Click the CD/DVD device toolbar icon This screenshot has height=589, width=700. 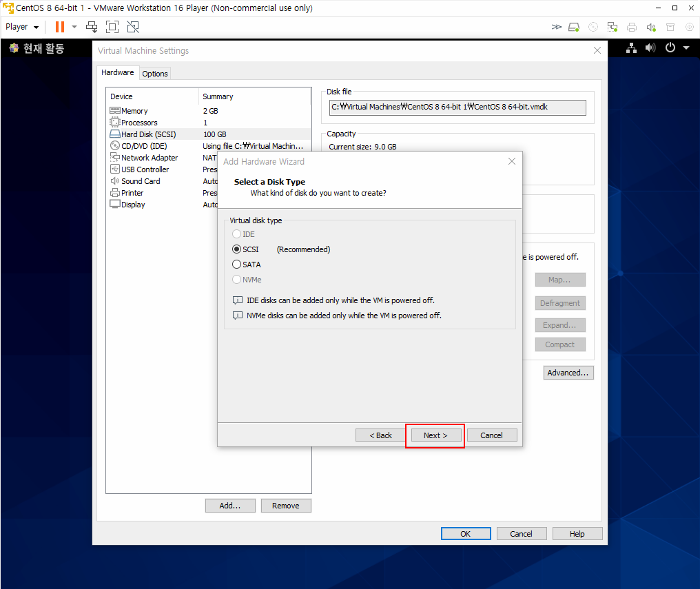(x=593, y=28)
